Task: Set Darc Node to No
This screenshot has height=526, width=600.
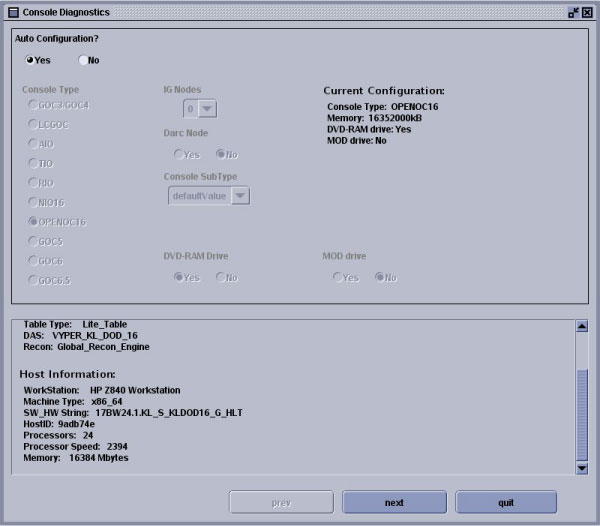Action: click(x=221, y=155)
